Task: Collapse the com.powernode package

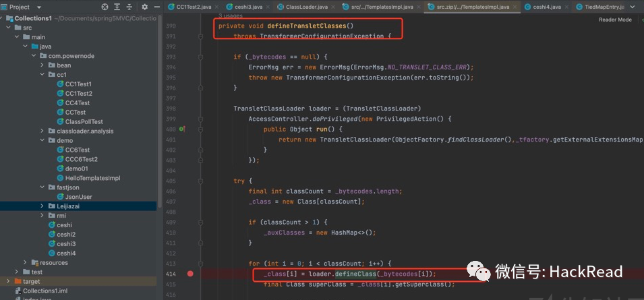Action: point(34,56)
